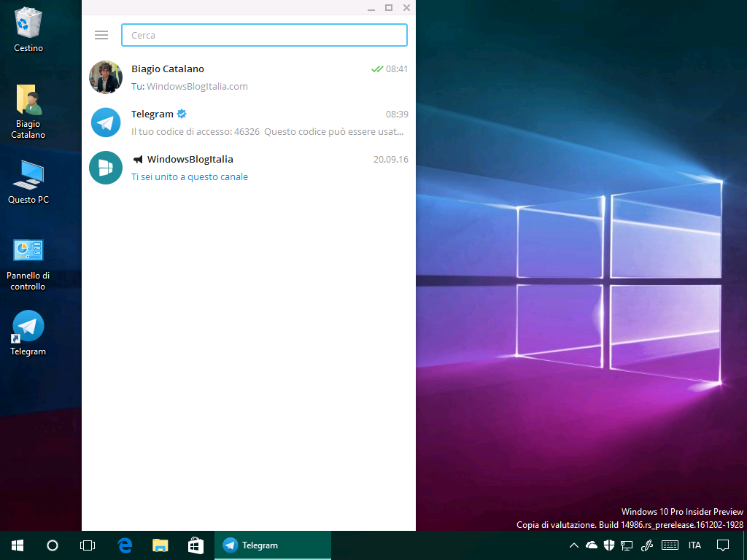The image size is (747, 560).
Task: Click 'Ti sei unito a questo canale' text
Action: pos(190,177)
